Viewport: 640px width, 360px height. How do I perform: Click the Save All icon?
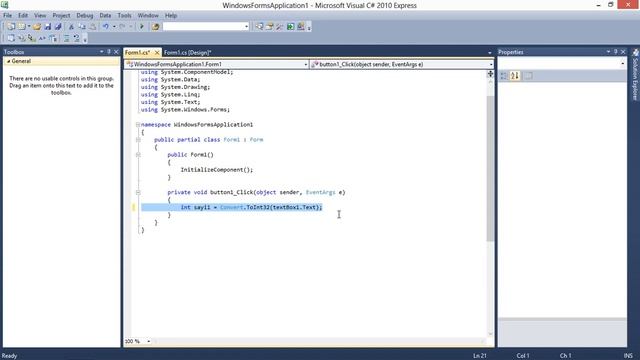(58, 27)
